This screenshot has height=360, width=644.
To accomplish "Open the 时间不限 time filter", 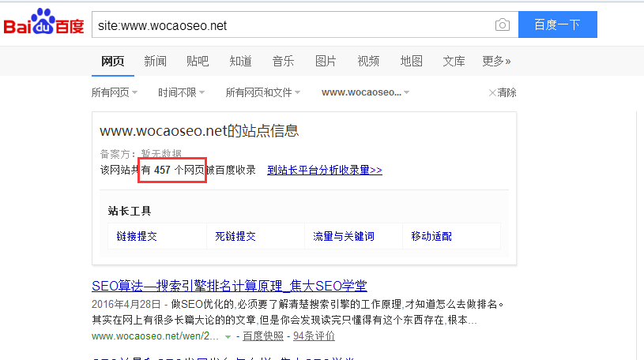I will pos(181,93).
